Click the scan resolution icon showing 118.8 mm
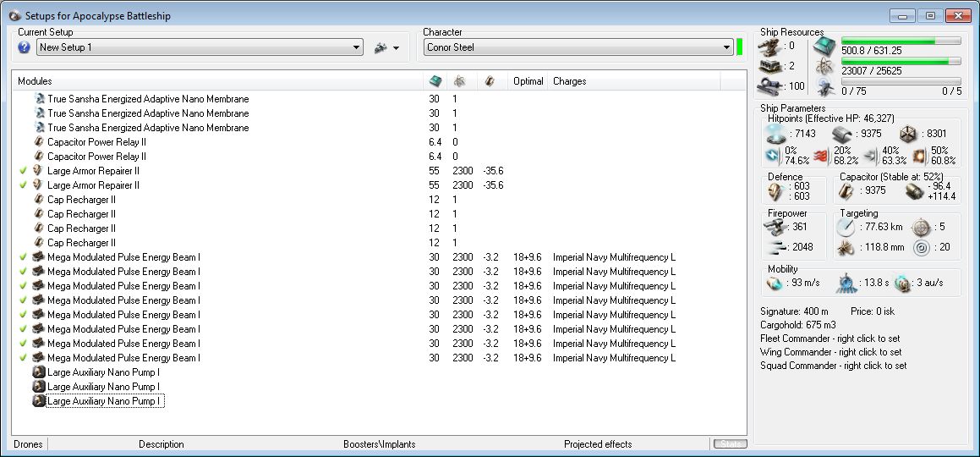The height and width of the screenshot is (457, 980). [846, 248]
